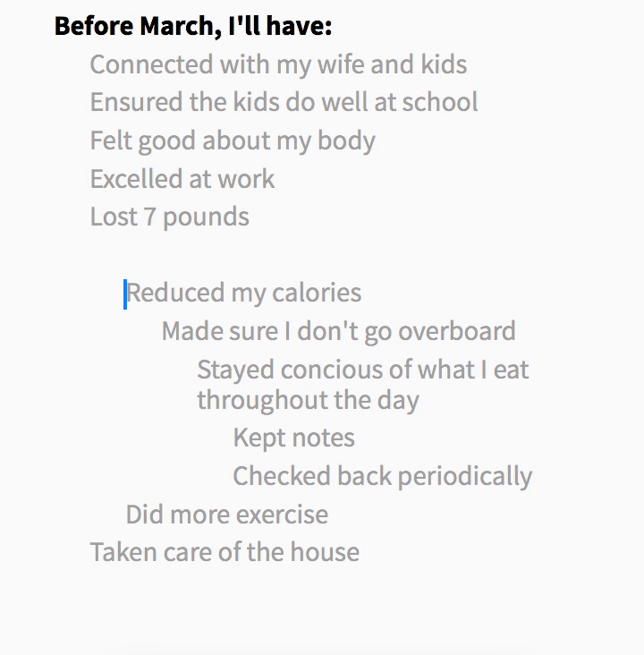644x655 pixels.
Task: Click the 'Taken care of the house' item
Action: coord(225,552)
